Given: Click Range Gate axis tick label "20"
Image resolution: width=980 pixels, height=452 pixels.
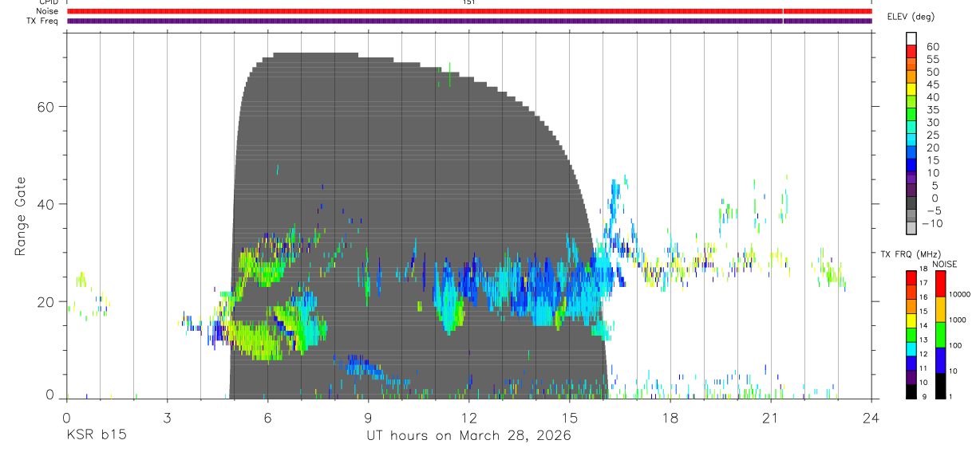Looking at the screenshot, I should point(46,301).
